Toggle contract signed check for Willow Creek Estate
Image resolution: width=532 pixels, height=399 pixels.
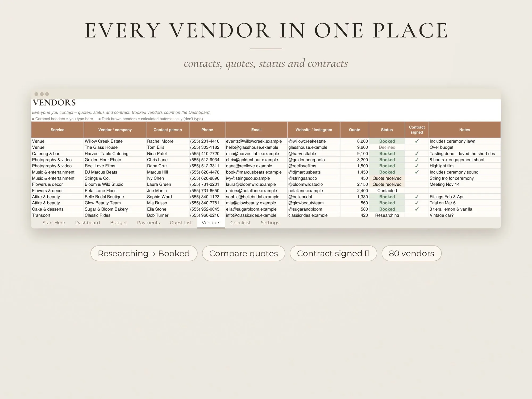417,141
